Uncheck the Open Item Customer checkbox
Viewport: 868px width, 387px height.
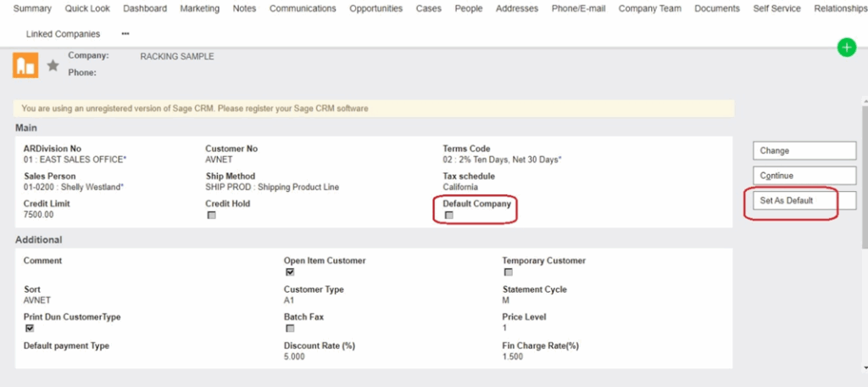290,272
